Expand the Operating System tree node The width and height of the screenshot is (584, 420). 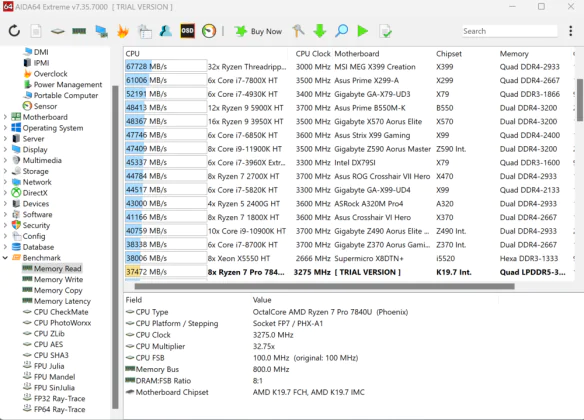point(5,128)
